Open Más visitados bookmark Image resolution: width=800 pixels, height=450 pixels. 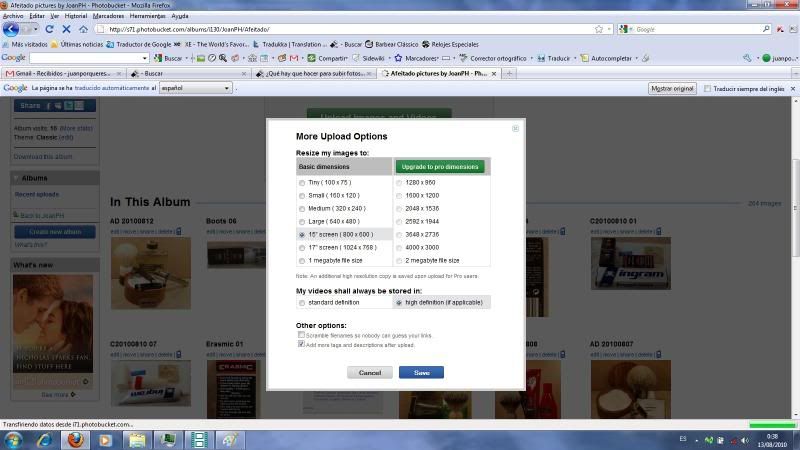(x=25, y=44)
